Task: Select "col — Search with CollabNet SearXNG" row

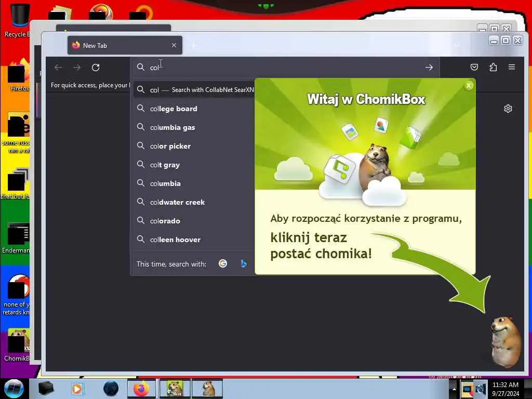Action: [x=193, y=90]
